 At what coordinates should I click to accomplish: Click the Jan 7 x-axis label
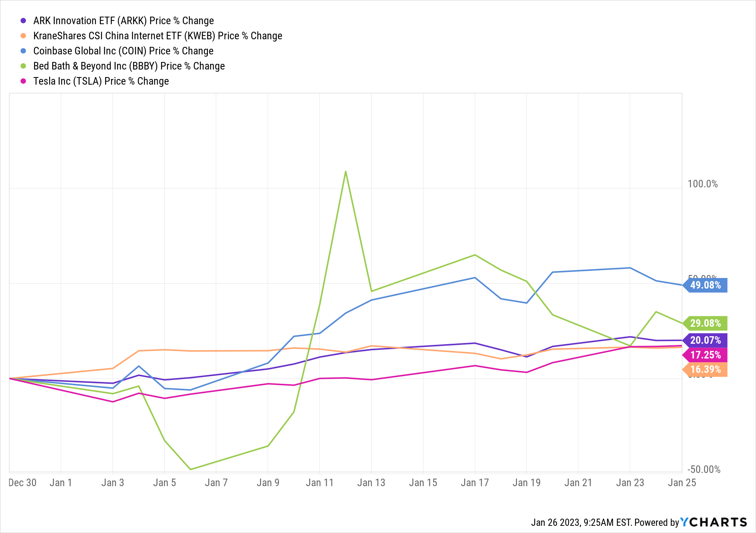[216, 483]
